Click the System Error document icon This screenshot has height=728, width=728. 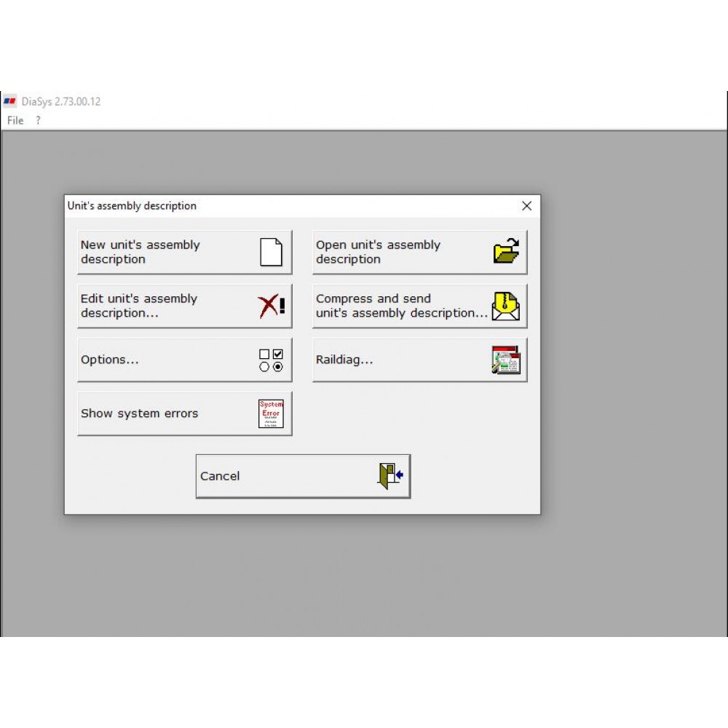[270, 412]
